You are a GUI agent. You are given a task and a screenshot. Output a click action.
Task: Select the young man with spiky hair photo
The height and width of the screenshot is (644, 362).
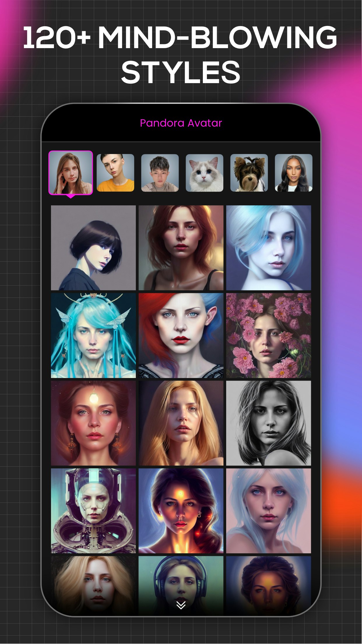click(x=160, y=173)
